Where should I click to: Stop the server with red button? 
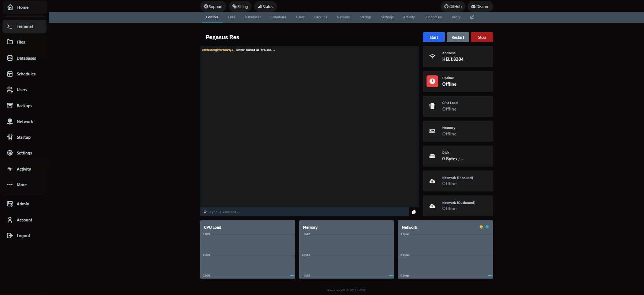pyautogui.click(x=482, y=37)
